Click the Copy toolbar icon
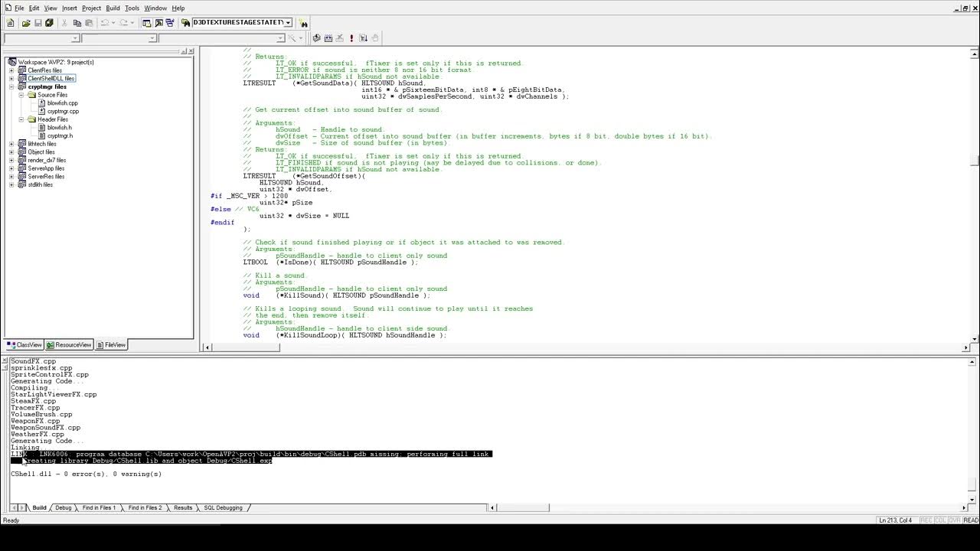Screen dimensions: 980x551 (77, 23)
